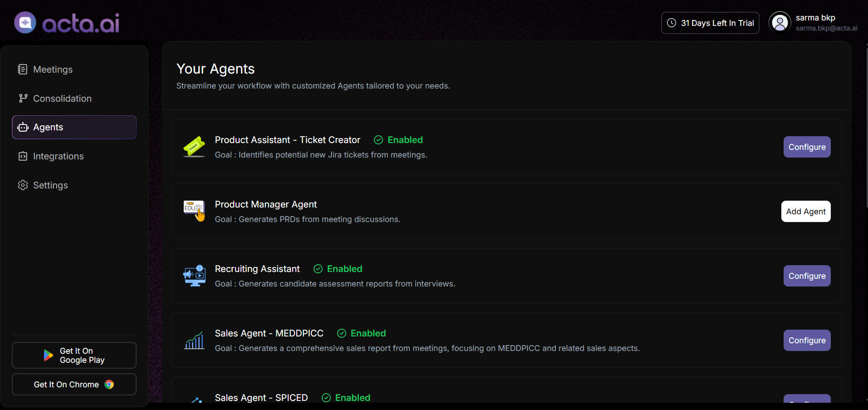Click the Sales Agent MEDDPICC chart icon
This screenshot has width=868, height=410.
194,340
